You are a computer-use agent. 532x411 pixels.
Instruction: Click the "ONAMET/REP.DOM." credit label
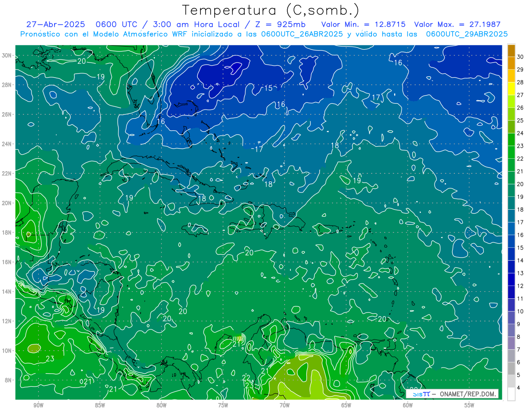click(468, 394)
